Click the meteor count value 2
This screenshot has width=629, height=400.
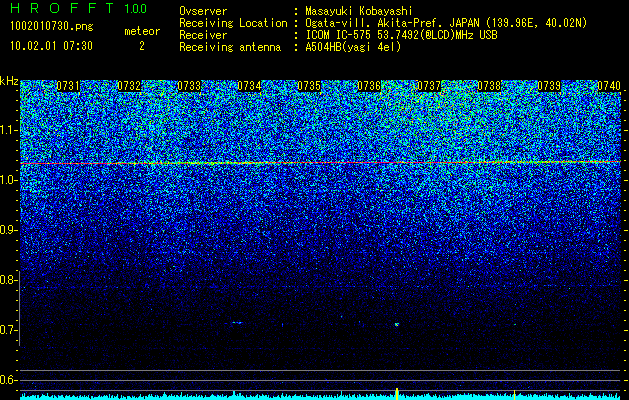click(x=142, y=46)
